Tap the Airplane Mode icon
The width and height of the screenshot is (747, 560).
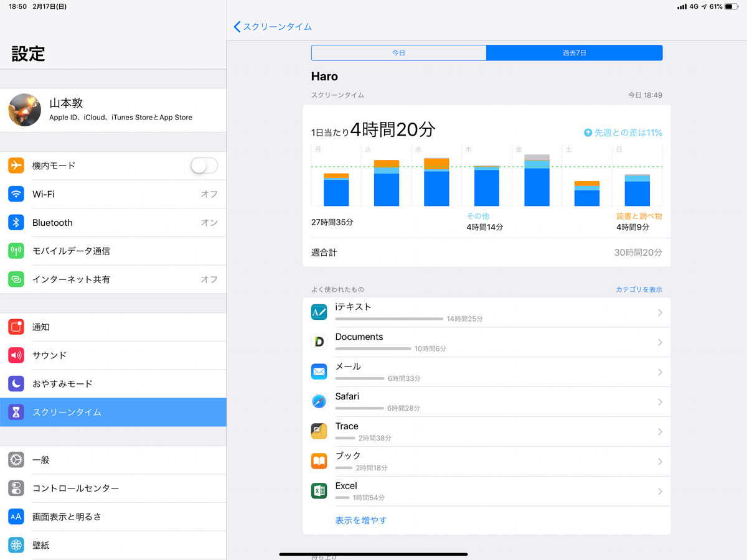[16, 166]
